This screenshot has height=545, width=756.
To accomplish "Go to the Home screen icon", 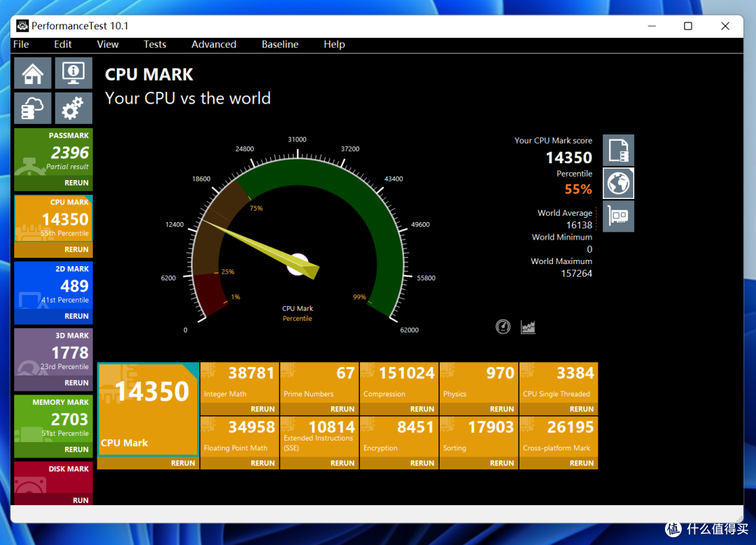I will click(x=33, y=73).
